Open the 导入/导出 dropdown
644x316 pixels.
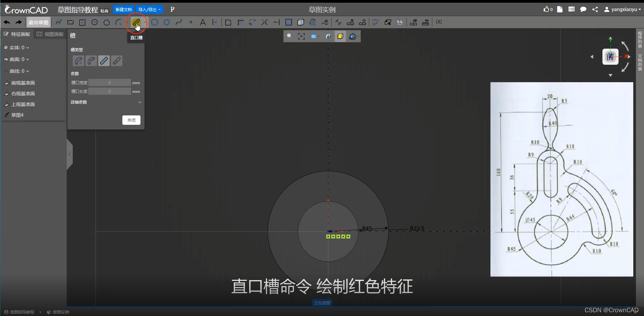point(150,9)
